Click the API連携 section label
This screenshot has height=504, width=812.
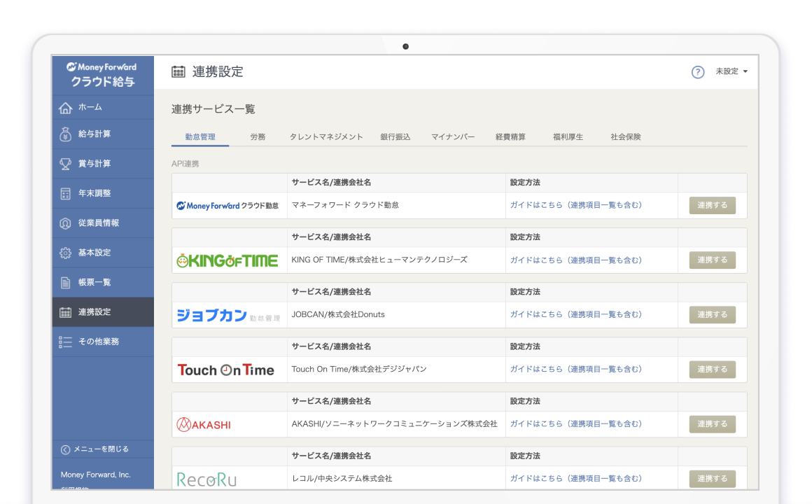tap(185, 164)
